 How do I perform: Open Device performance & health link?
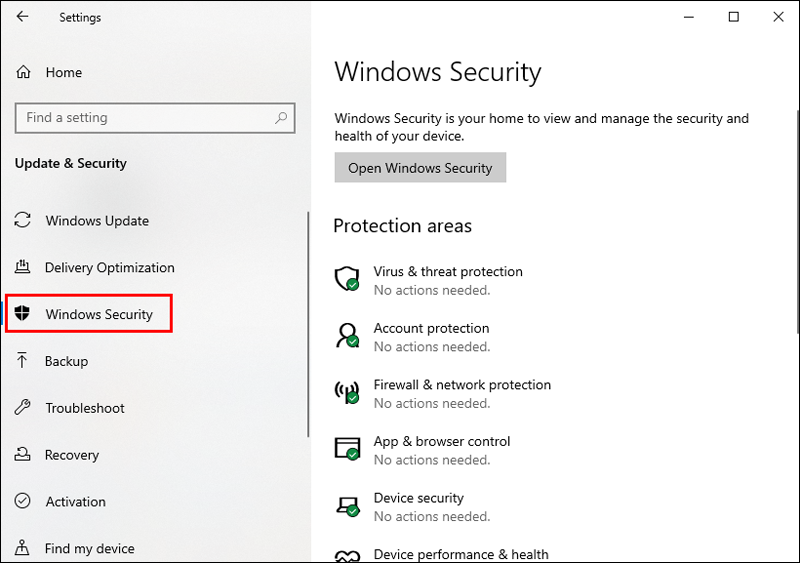click(x=460, y=554)
